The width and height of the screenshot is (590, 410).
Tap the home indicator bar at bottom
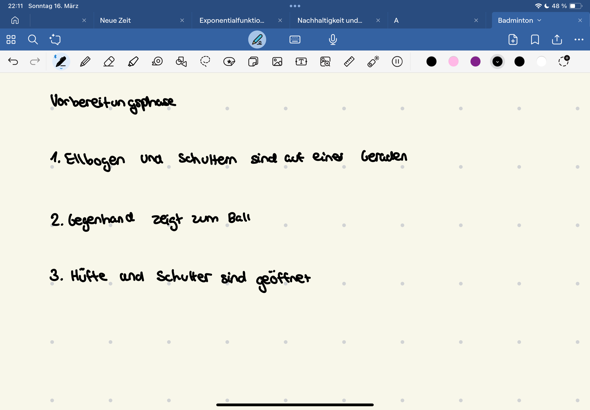(x=295, y=405)
